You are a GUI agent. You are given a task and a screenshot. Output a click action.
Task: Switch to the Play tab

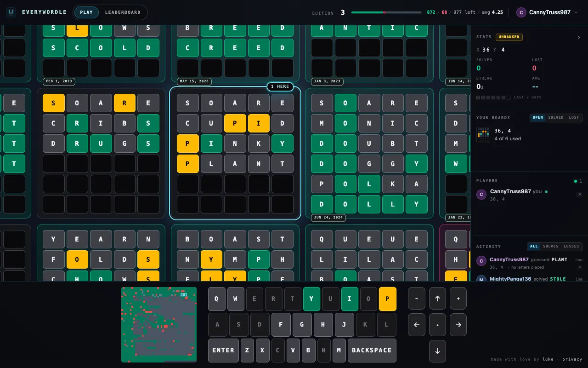tap(86, 12)
